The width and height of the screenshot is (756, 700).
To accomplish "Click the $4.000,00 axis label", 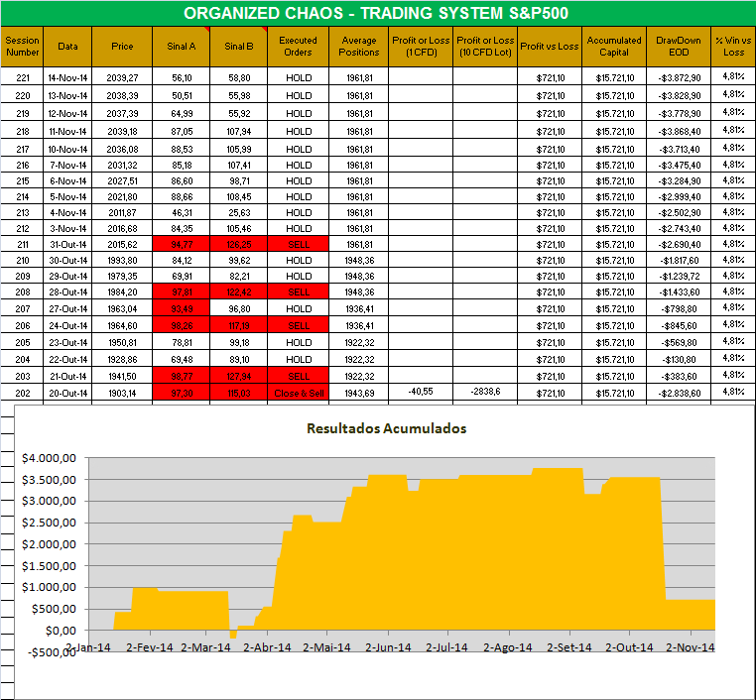I will coord(49,458).
